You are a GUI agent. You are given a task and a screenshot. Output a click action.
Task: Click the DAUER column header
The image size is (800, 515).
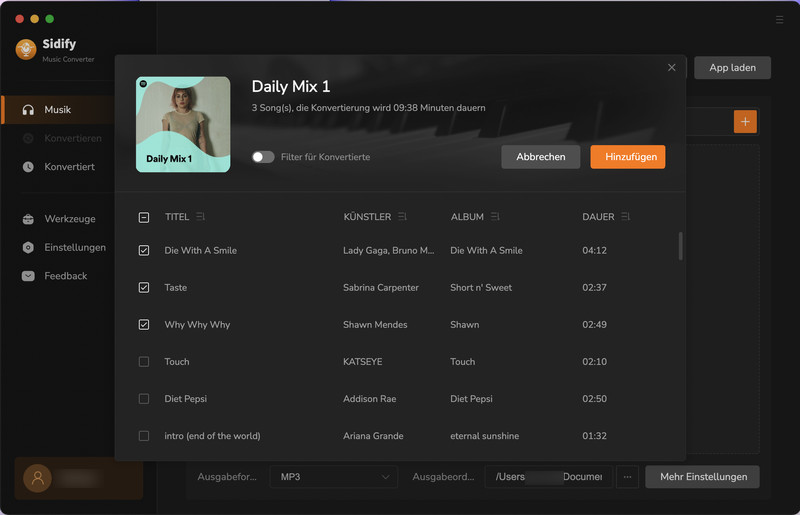coord(598,217)
